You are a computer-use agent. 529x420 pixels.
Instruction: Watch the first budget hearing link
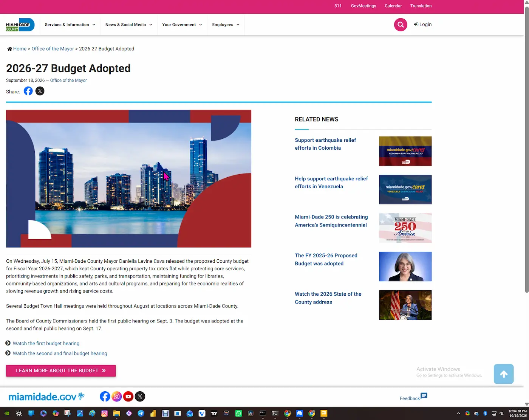coord(46,343)
